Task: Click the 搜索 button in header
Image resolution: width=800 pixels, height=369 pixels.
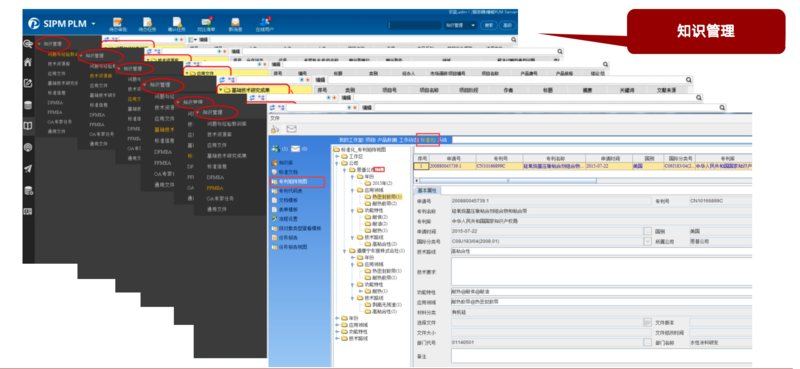Action: [489, 25]
